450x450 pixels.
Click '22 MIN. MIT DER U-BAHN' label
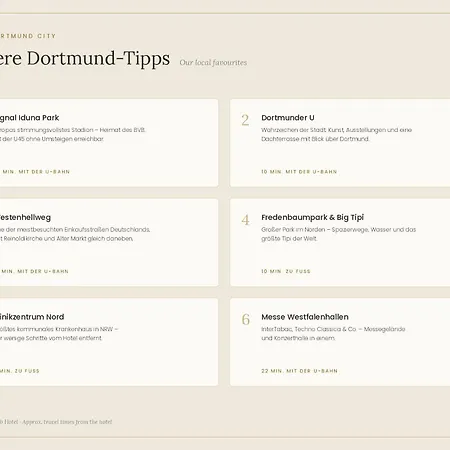pos(299,371)
